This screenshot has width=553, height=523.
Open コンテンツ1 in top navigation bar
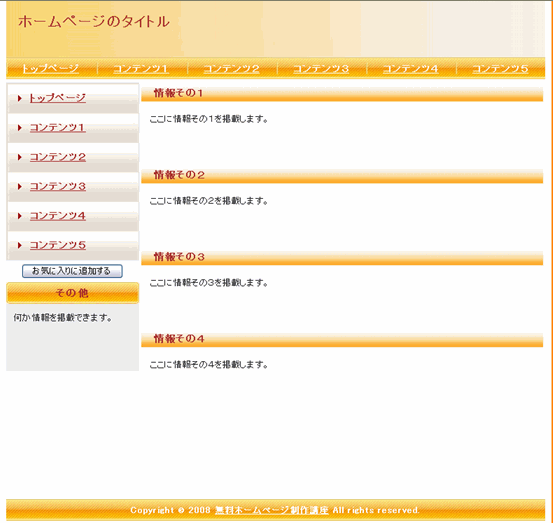point(141,68)
